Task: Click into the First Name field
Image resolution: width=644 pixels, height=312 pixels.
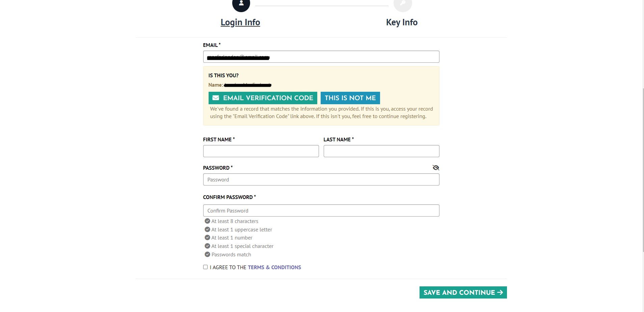Action: [261, 151]
